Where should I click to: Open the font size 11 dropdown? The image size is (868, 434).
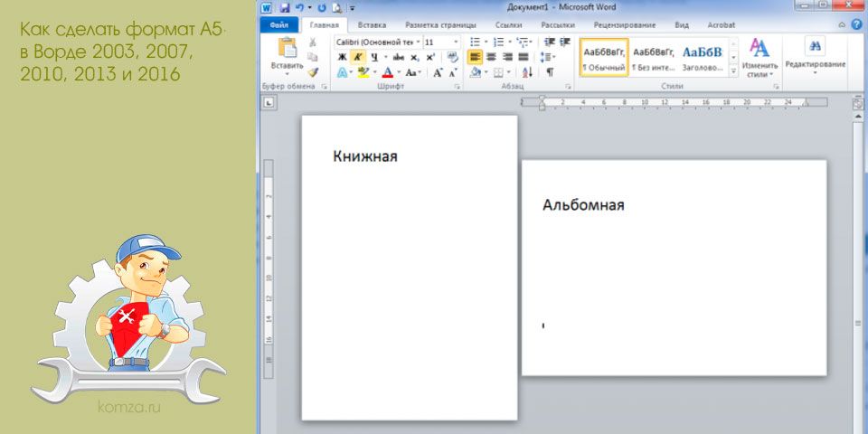[x=456, y=42]
